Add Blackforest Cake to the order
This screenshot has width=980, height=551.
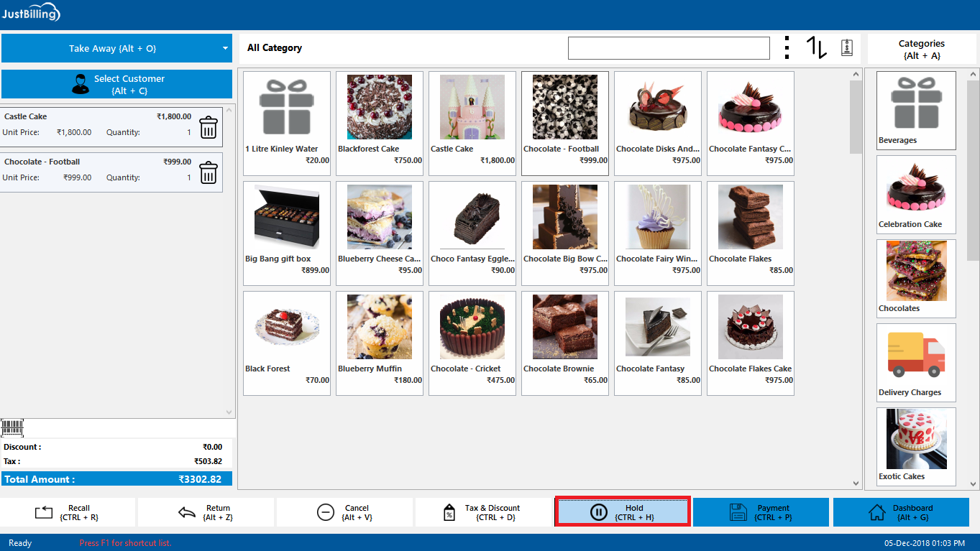(x=380, y=123)
